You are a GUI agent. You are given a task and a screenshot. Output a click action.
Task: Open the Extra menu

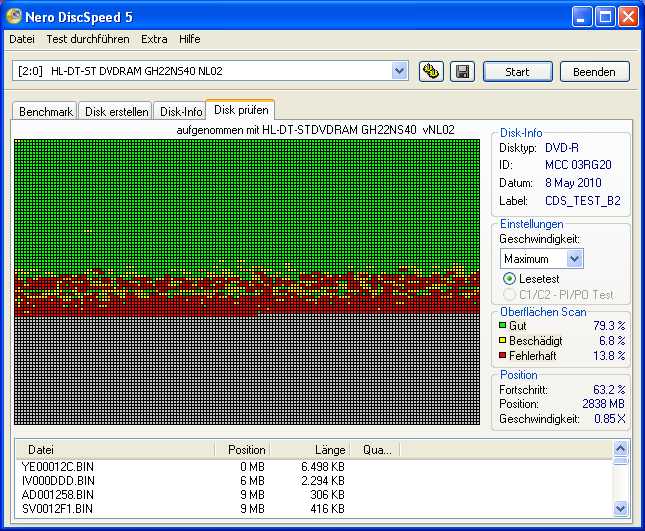click(x=154, y=39)
